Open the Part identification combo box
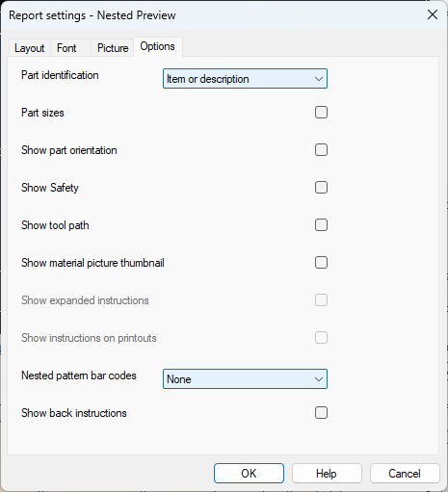 pyautogui.click(x=245, y=79)
